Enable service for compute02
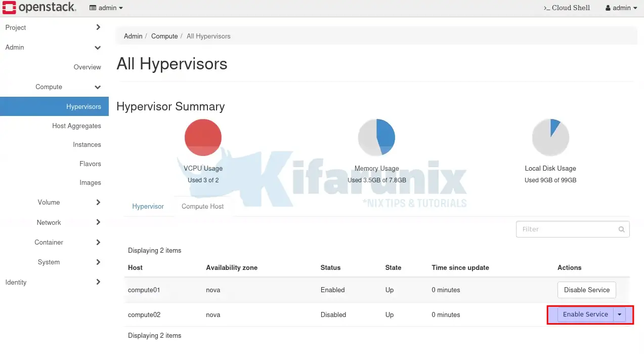The image size is (644, 354). (585, 314)
